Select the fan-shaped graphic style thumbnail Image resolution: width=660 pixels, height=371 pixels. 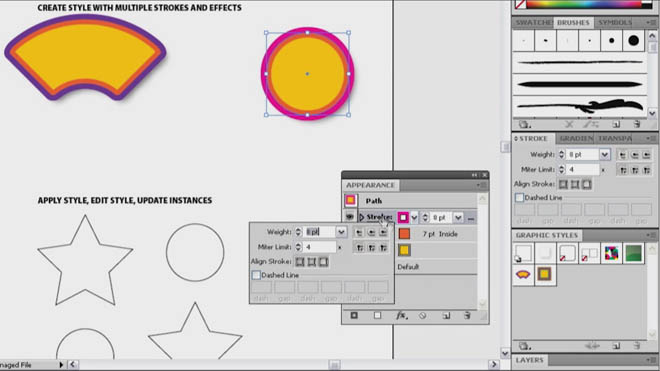pyautogui.click(x=523, y=275)
